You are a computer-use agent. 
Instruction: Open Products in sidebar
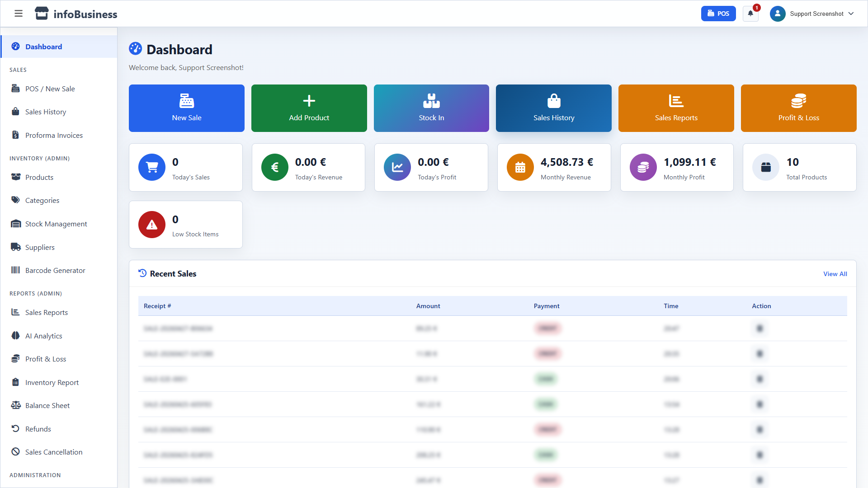59,177
